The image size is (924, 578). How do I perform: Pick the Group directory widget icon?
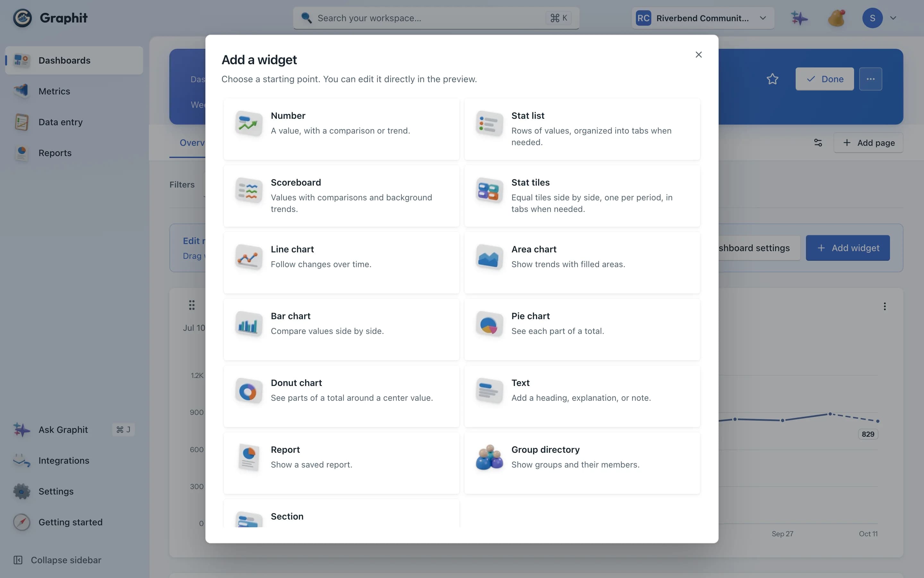[x=489, y=458]
